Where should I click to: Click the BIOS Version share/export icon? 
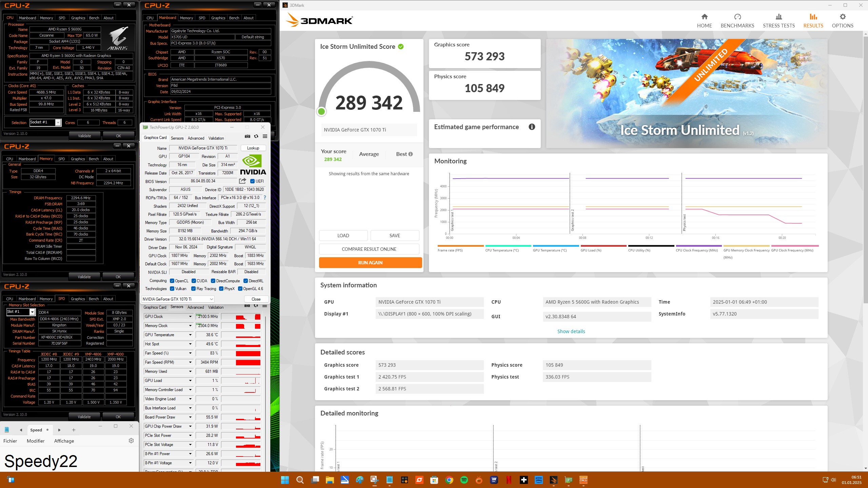[242, 181]
